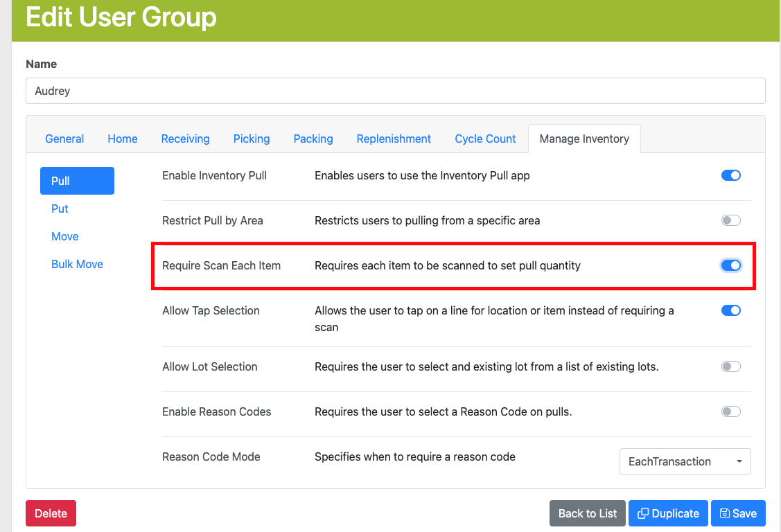Open the Reason Code Mode dropdown
The image size is (781, 532).
(x=685, y=461)
